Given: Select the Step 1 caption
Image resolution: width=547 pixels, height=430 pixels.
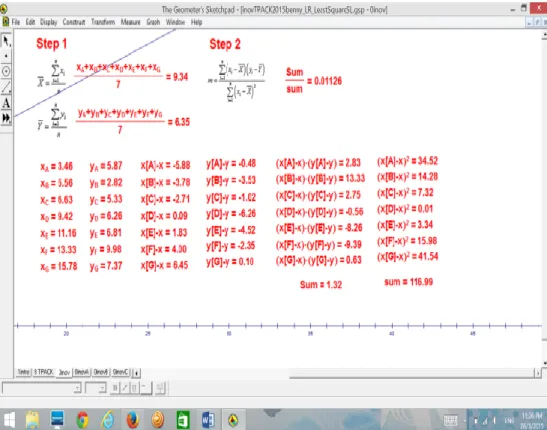Looking at the screenshot, I should [52, 44].
